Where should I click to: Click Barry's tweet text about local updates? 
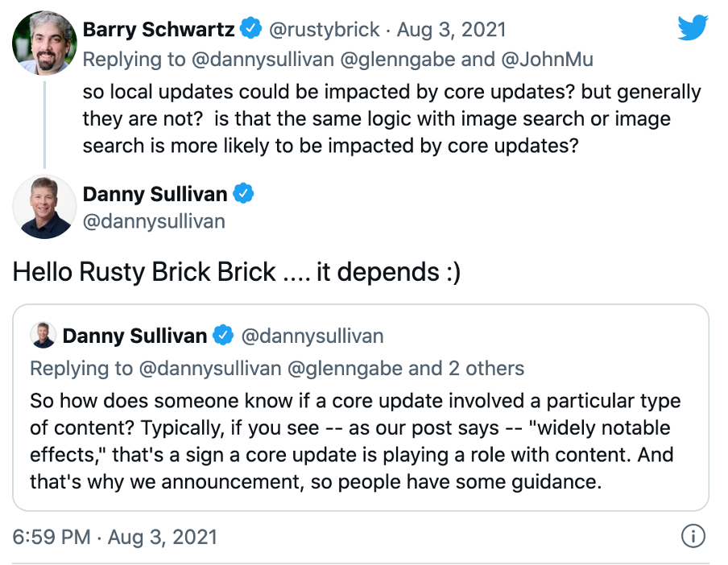click(x=392, y=119)
